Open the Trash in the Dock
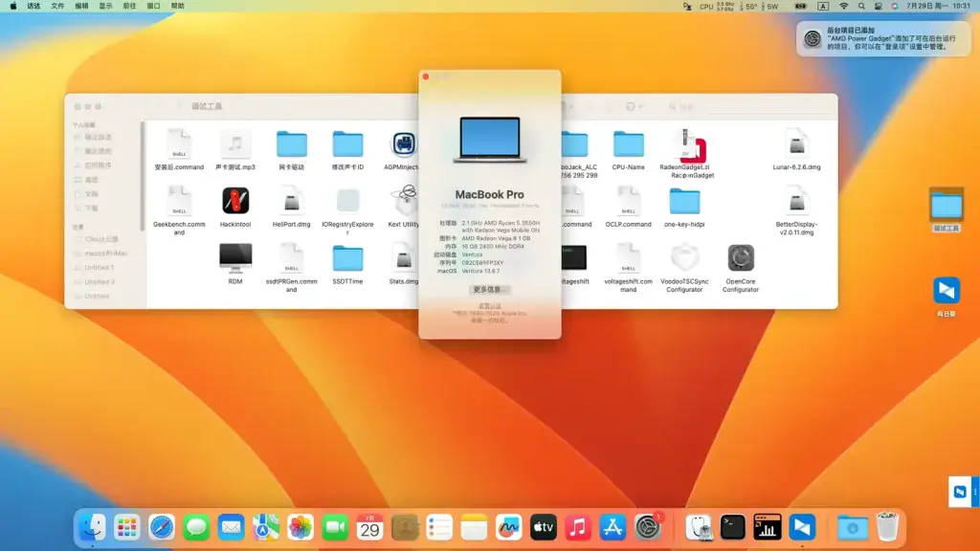Screen dimensions: 980x551 887,528
